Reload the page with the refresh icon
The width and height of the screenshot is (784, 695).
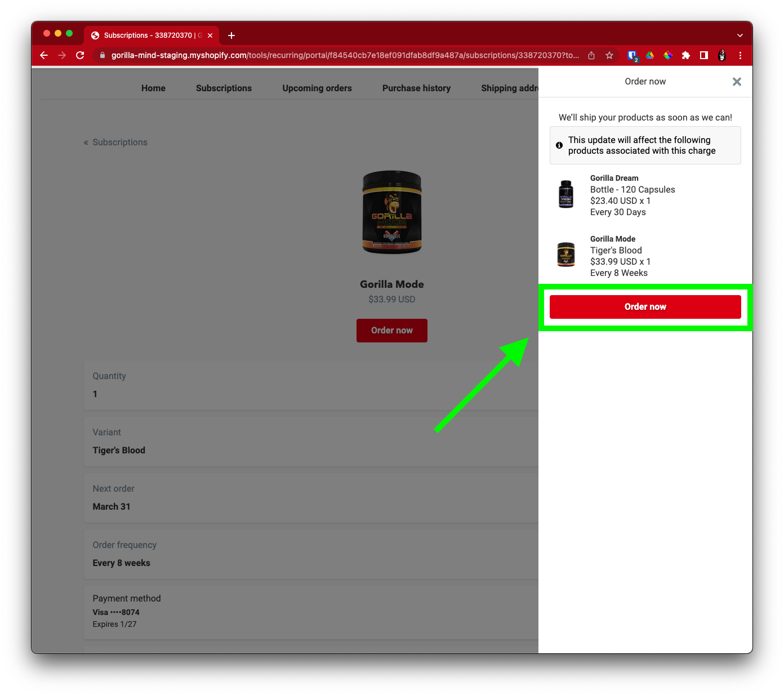pos(80,55)
